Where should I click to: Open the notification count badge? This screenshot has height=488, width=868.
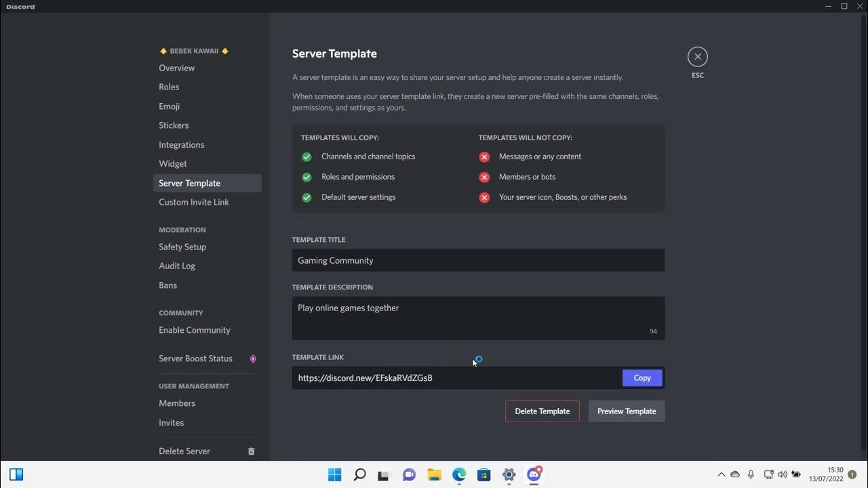click(852, 474)
